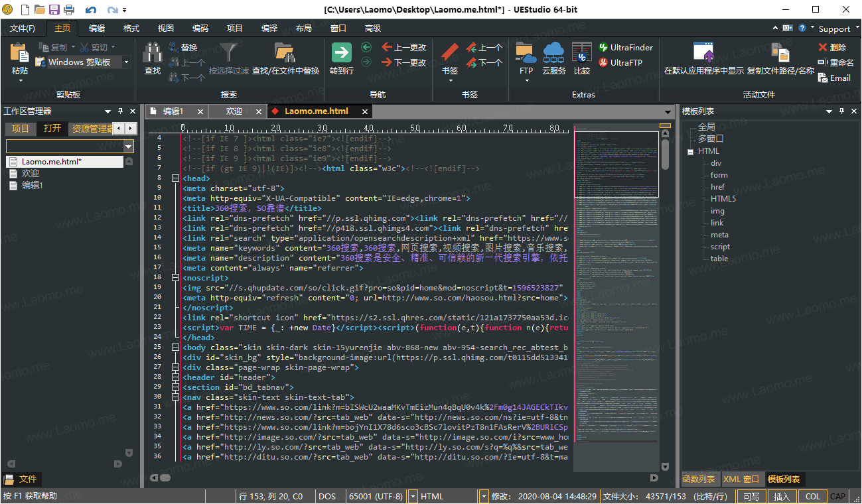Open the 书签 dropdown arrow
862x504 pixels.
450,81
